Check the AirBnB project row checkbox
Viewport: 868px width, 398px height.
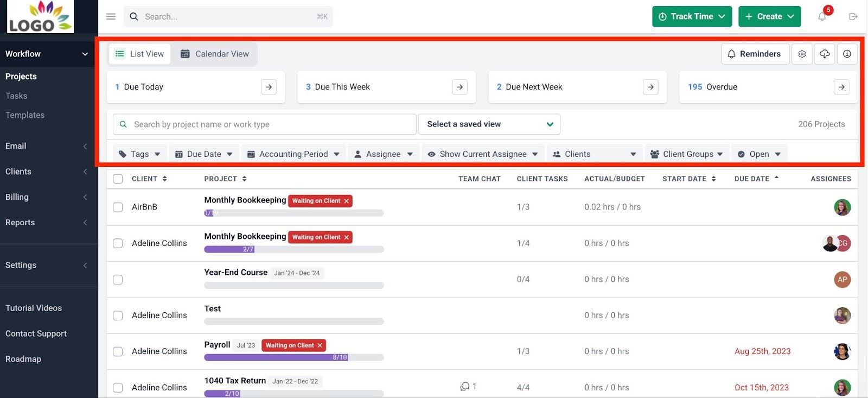pyautogui.click(x=118, y=207)
